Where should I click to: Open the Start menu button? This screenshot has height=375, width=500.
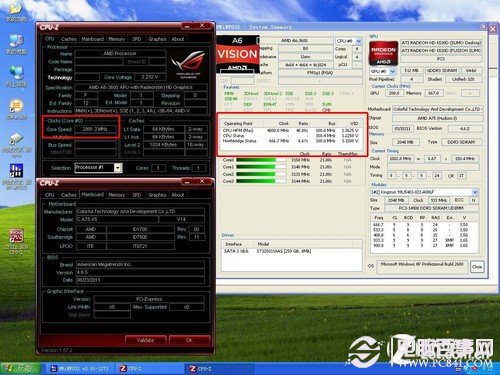point(21,368)
